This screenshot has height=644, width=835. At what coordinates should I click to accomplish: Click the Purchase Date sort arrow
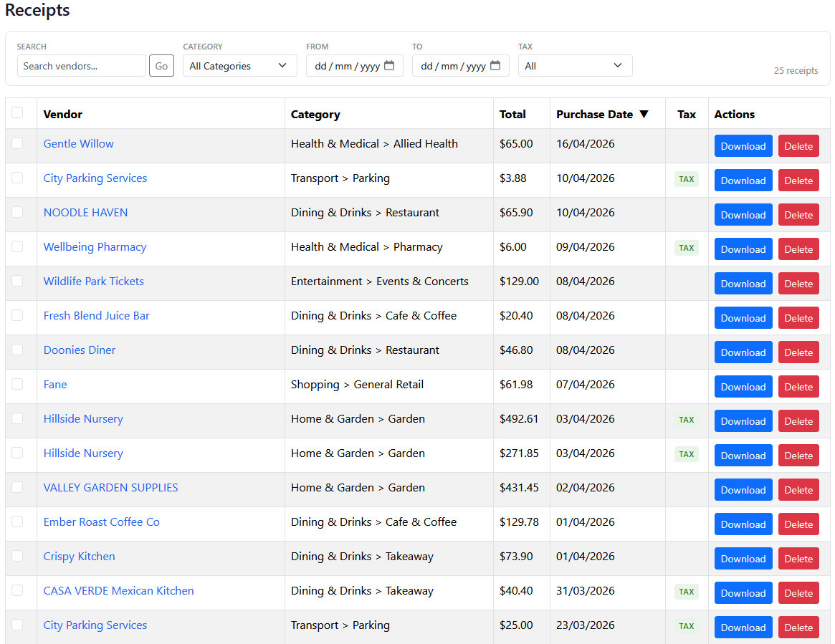644,114
